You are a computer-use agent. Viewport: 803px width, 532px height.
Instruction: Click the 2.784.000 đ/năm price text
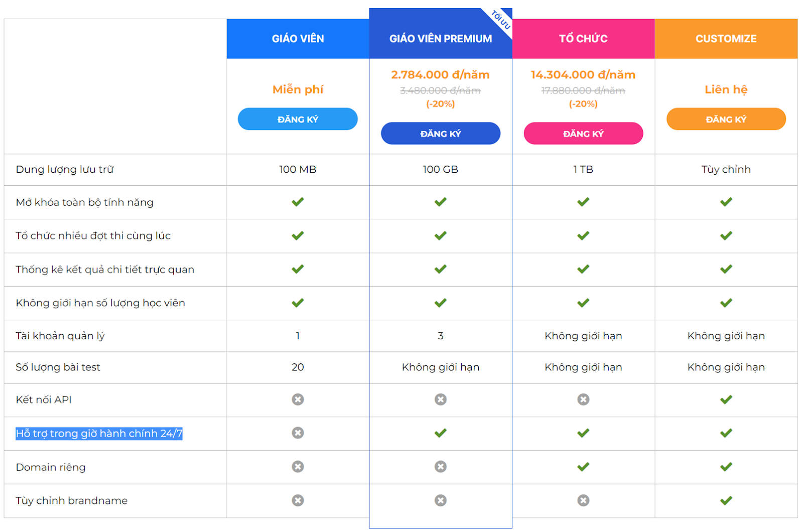click(x=441, y=75)
